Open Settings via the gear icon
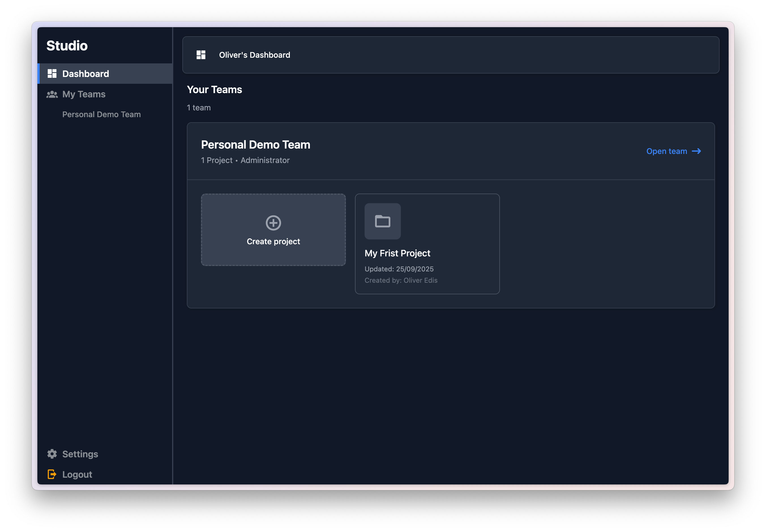This screenshot has width=766, height=532. click(52, 454)
